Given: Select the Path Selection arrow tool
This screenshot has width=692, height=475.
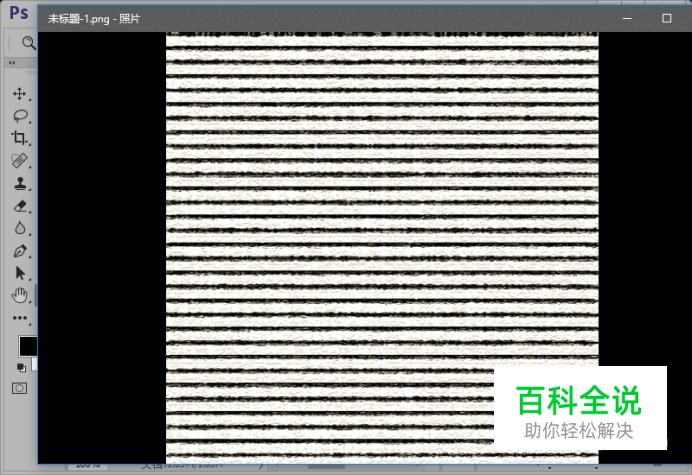Looking at the screenshot, I should tap(20, 273).
